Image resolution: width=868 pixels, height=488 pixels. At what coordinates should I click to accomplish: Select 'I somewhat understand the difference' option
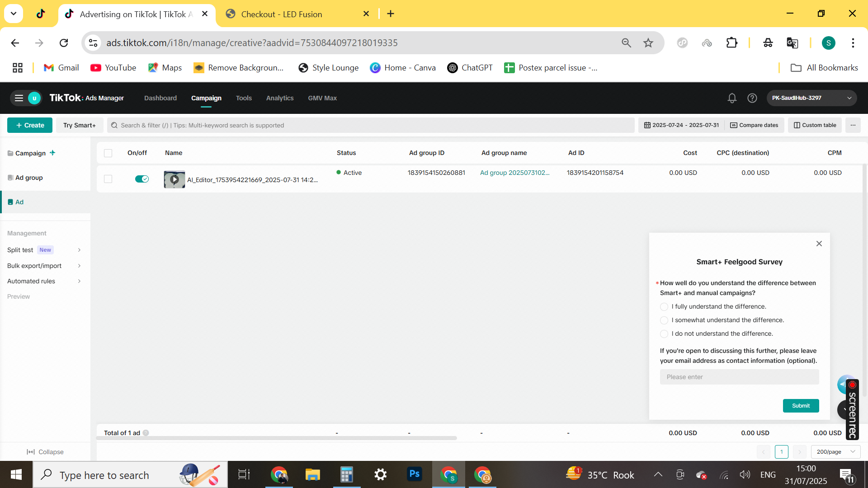click(x=664, y=320)
